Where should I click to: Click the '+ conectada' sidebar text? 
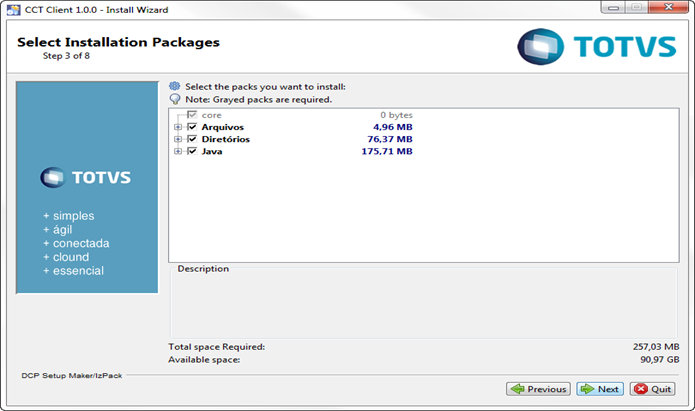(76, 243)
